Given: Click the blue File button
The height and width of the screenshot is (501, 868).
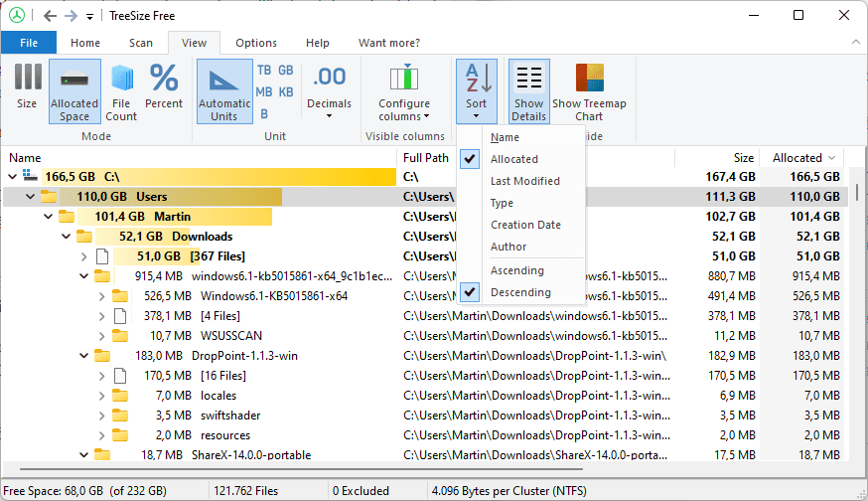Looking at the screenshot, I should [29, 43].
